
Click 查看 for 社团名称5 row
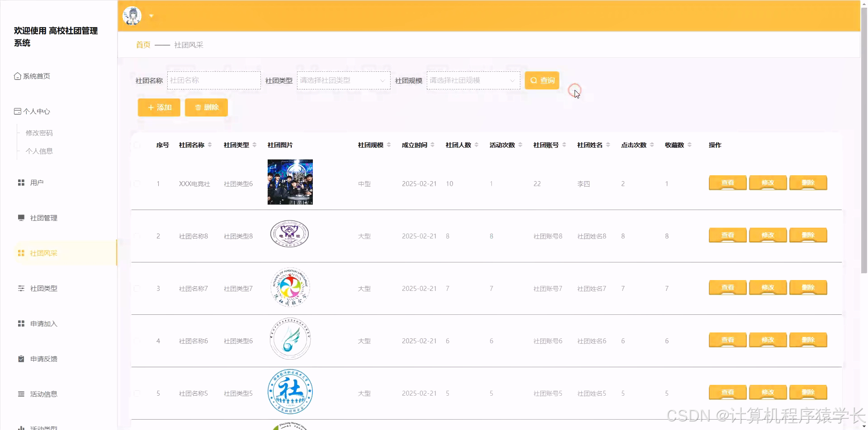coord(727,393)
